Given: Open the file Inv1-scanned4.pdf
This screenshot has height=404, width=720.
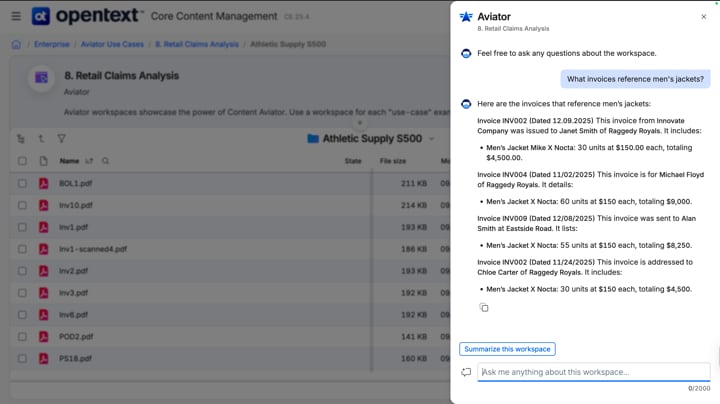Looking at the screenshot, I should (x=93, y=249).
